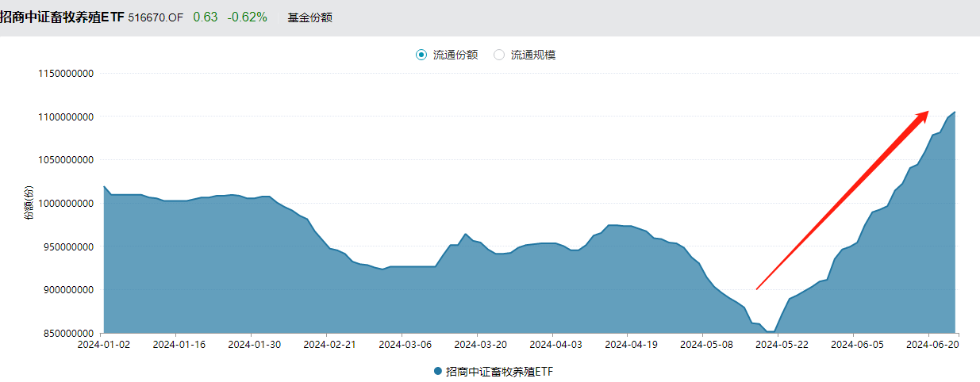
Task: Toggle the 招商中证畜牧养殖ETF legend entry
Action: [x=493, y=371]
